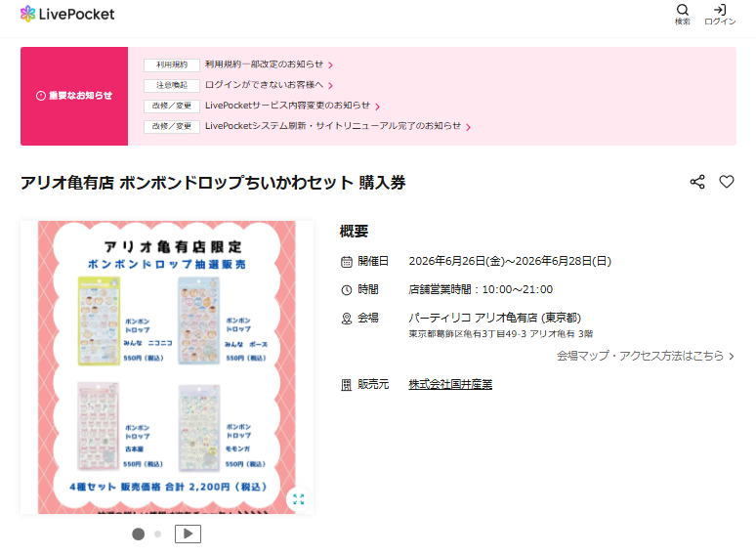756x556 pixels.
Task: Open the LivePocket logo home link
Action: pos(67,14)
